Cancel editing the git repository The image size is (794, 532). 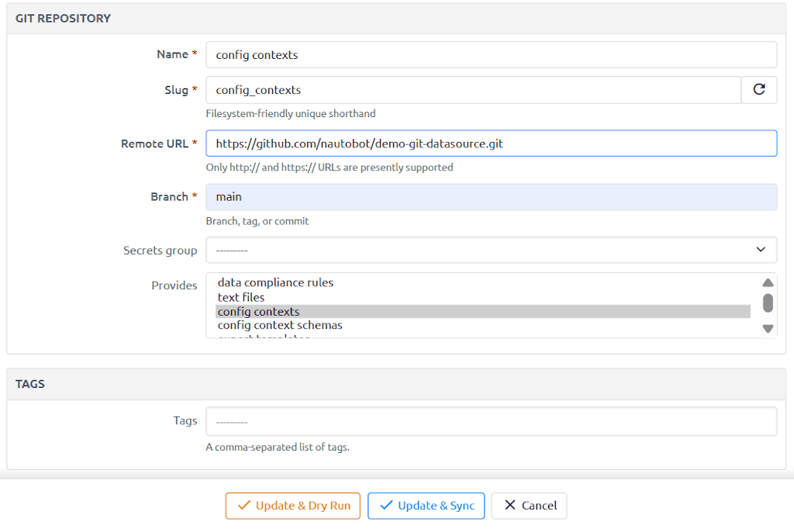click(530, 506)
